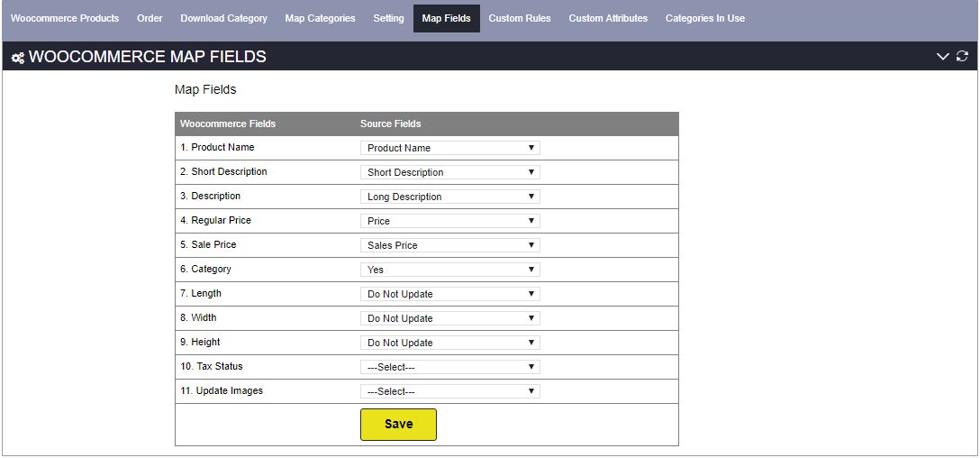The image size is (980, 458).
Task: Click the '2. Short Description' row label
Action: [223, 171]
